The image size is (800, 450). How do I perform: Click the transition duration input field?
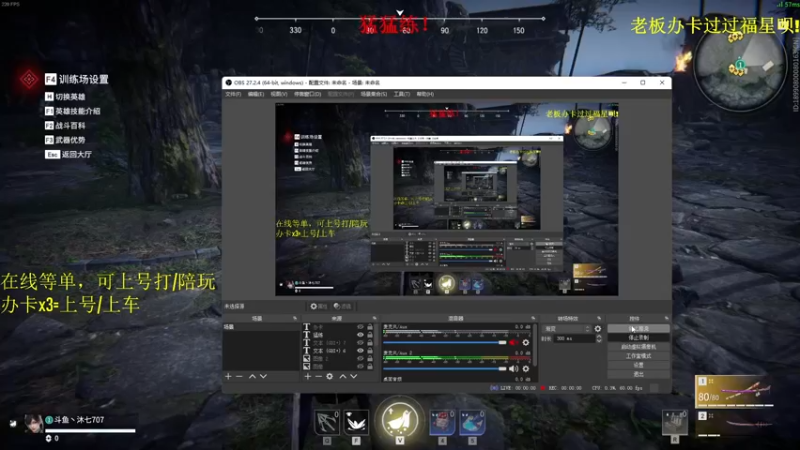[573, 338]
